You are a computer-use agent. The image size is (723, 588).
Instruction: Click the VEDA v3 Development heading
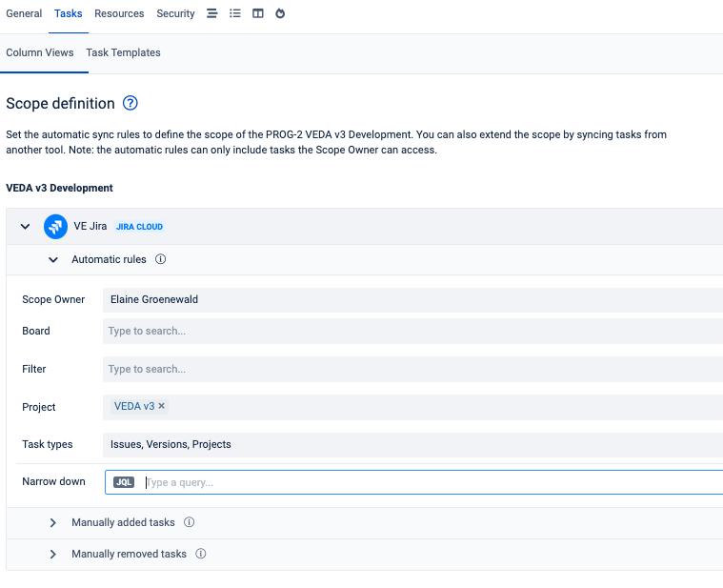point(59,188)
